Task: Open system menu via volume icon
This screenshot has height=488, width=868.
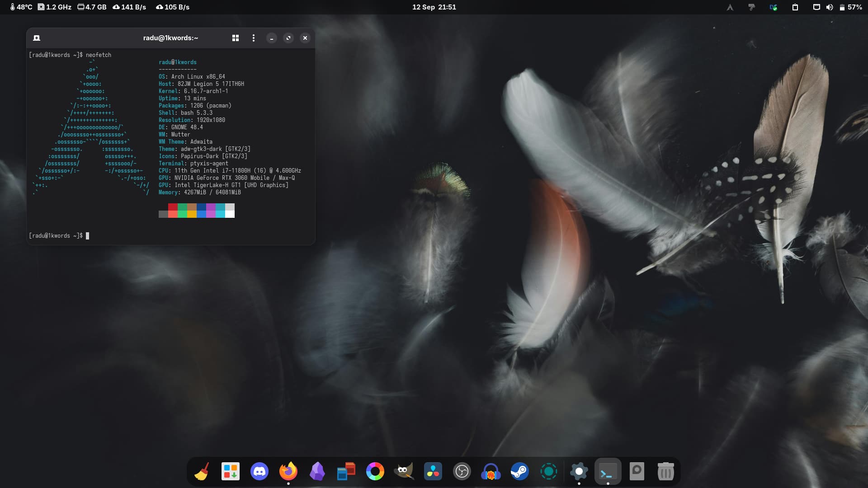Action: [x=830, y=7]
